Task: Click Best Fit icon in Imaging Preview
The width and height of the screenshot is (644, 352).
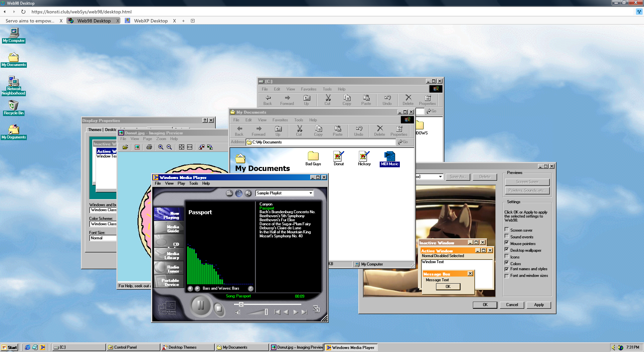Action: 181,147
